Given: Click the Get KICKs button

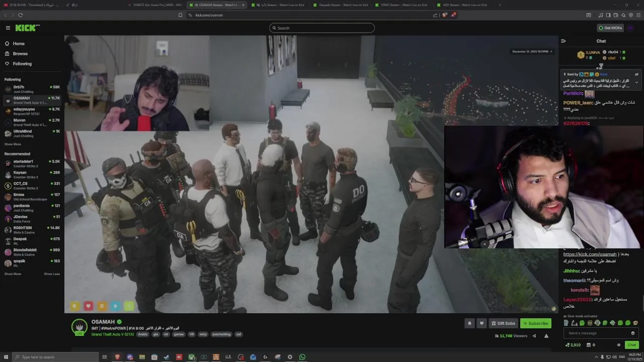Looking at the screenshot, I should [x=610, y=28].
